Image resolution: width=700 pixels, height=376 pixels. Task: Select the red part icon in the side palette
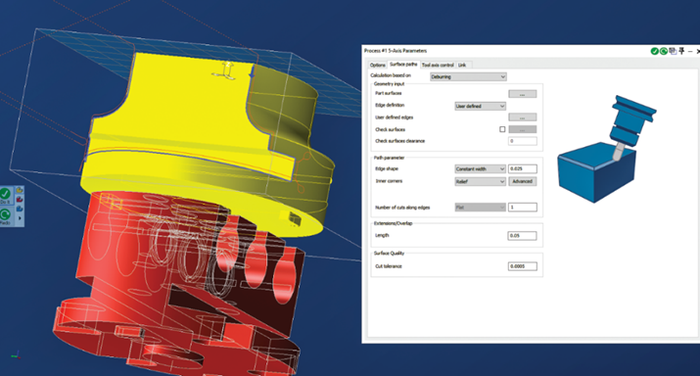click(20, 199)
